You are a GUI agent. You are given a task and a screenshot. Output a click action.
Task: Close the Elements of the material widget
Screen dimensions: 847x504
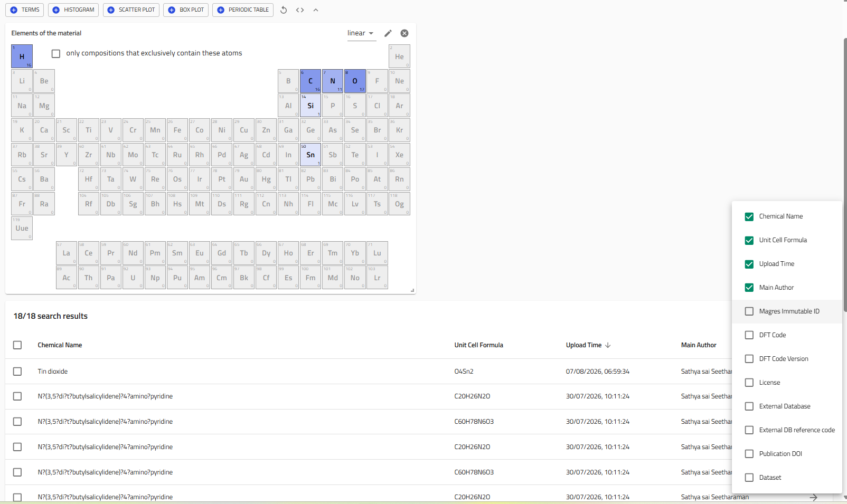[404, 33]
